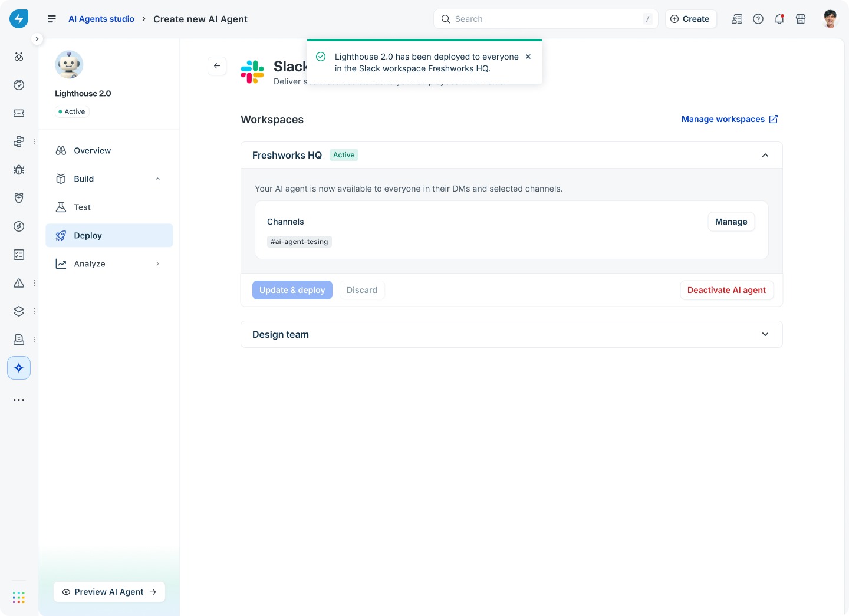Expand the Design team workspace

tap(765, 334)
